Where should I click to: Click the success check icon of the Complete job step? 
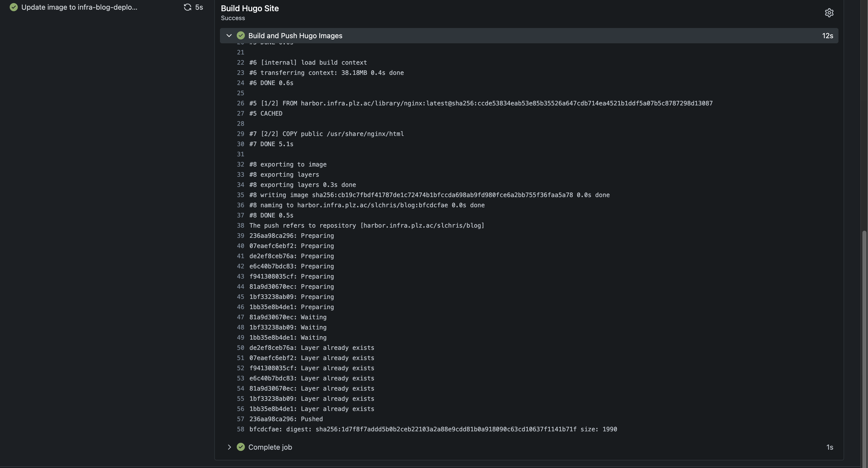click(x=241, y=447)
